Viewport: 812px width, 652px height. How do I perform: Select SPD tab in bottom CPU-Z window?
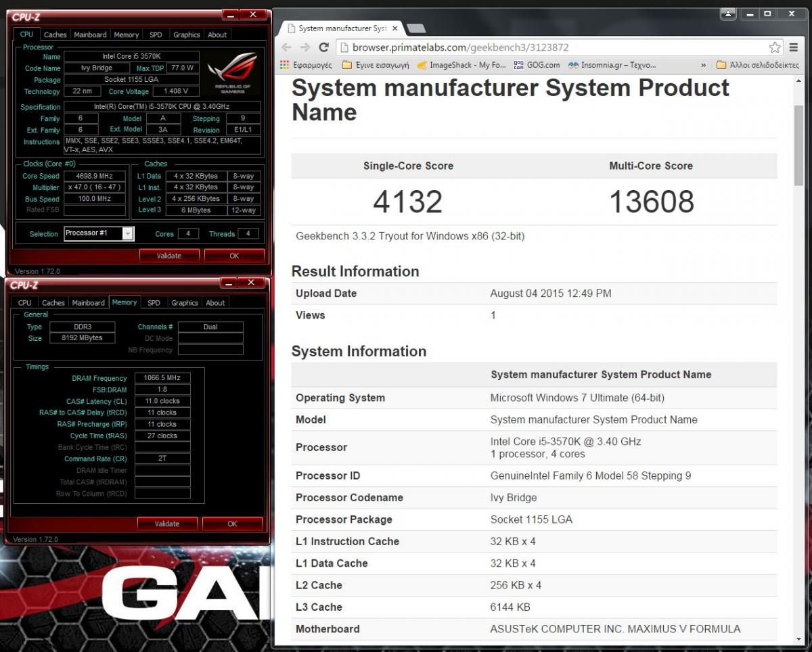coord(154,302)
